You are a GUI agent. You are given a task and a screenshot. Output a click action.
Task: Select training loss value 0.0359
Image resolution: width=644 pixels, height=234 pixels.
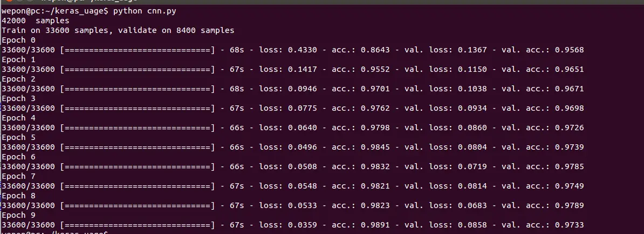302,225
